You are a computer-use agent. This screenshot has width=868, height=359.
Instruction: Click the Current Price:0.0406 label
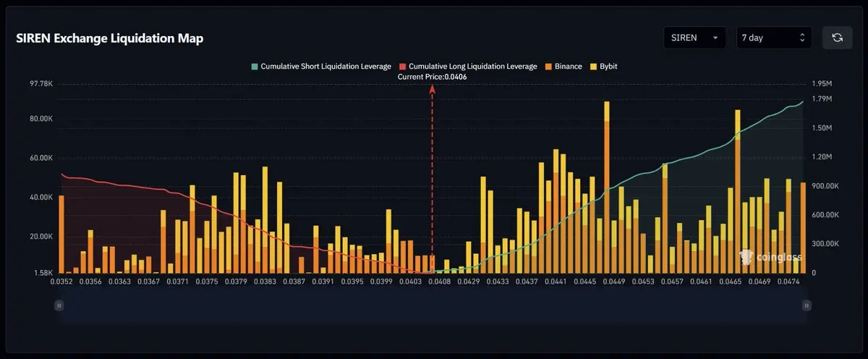433,77
